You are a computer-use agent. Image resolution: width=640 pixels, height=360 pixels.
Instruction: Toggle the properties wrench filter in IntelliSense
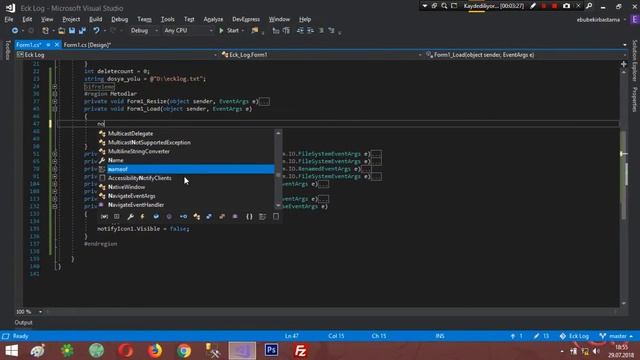click(x=130, y=217)
